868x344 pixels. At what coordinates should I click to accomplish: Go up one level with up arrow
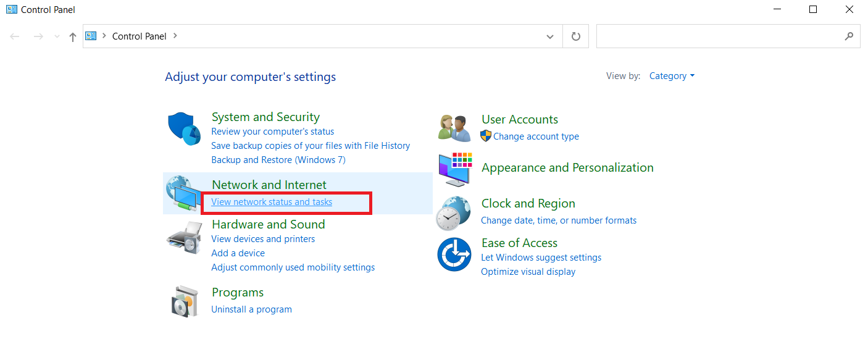[73, 36]
